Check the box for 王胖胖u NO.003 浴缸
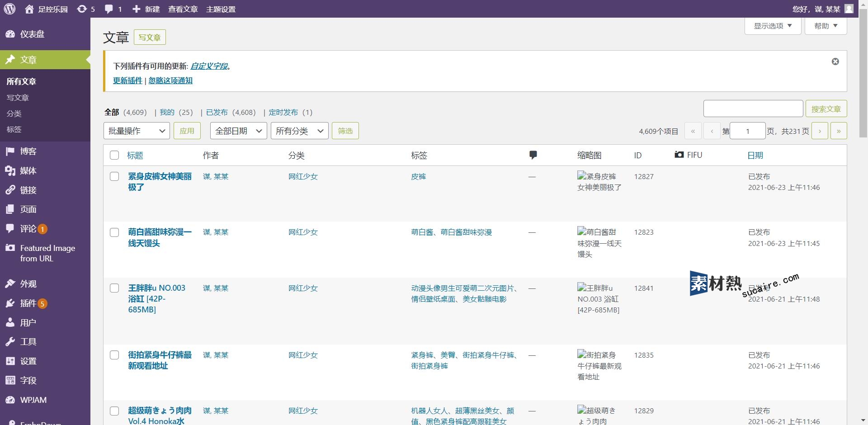This screenshot has height=425, width=868. (x=114, y=288)
